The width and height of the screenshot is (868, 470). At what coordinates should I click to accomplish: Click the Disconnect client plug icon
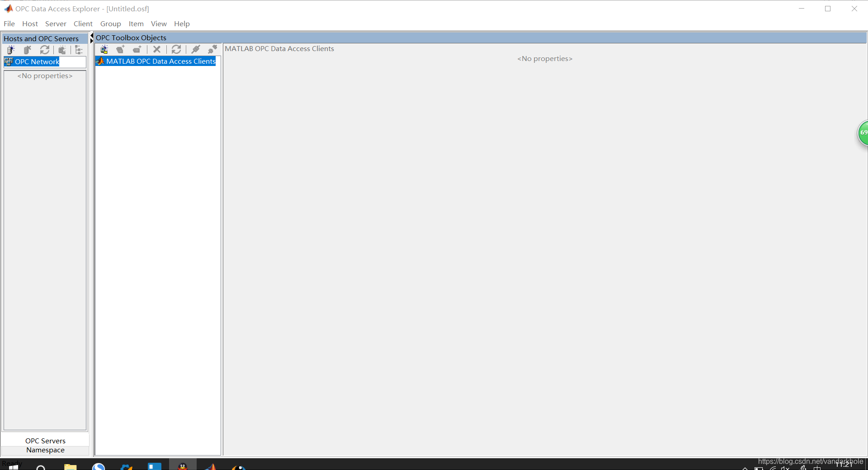(212, 49)
